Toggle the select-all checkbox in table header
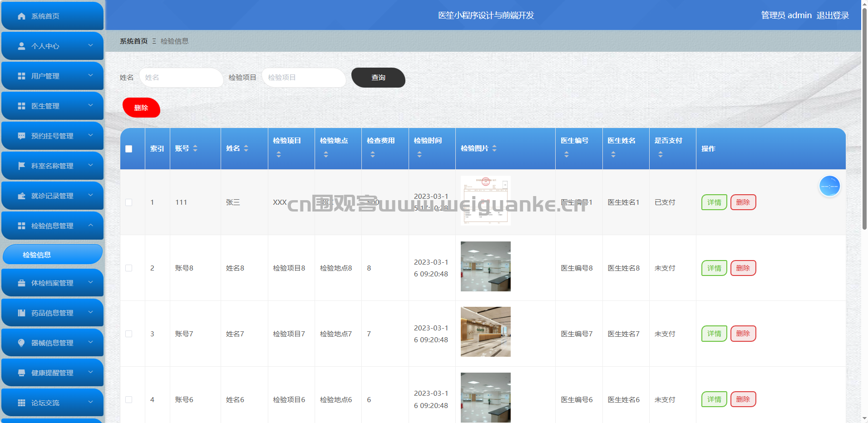868x423 pixels. tap(129, 149)
